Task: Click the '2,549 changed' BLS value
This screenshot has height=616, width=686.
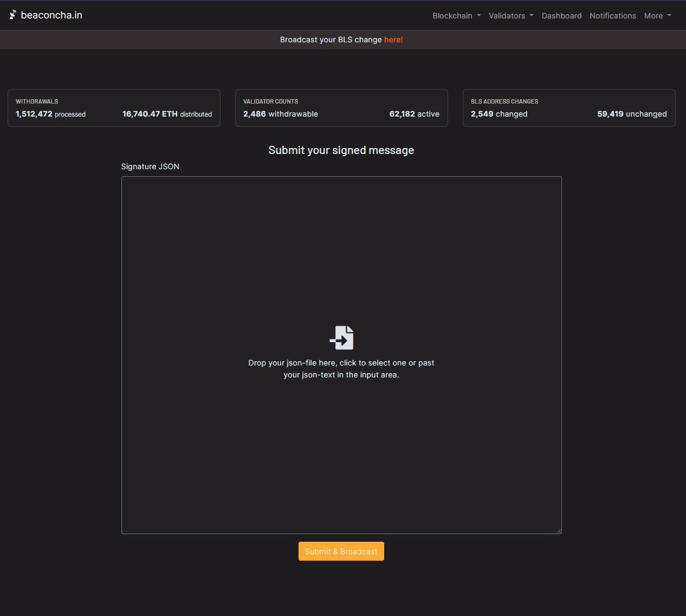Action: point(499,114)
